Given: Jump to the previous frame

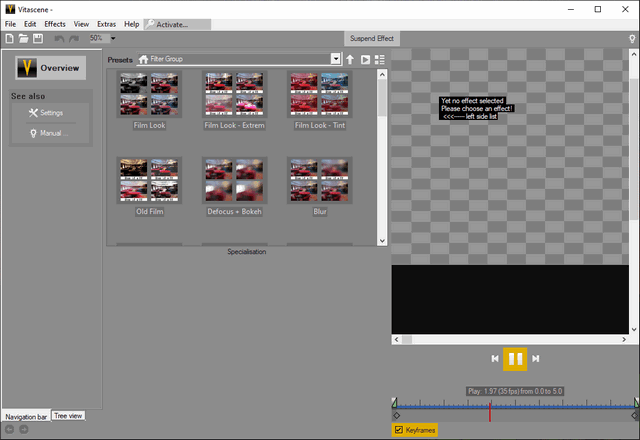Looking at the screenshot, I should click(494, 358).
